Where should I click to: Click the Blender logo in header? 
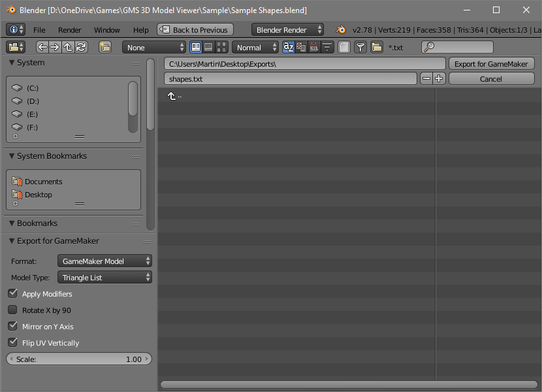341,30
